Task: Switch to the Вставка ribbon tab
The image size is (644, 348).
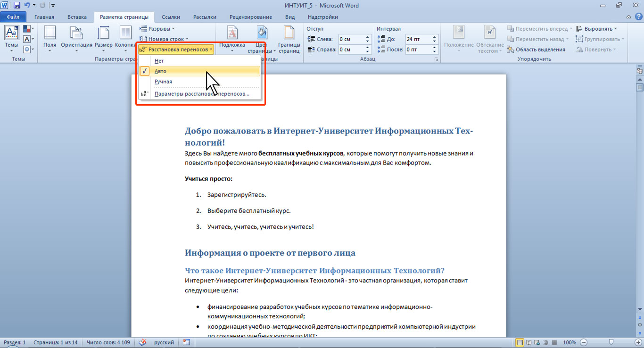Action: click(x=77, y=17)
